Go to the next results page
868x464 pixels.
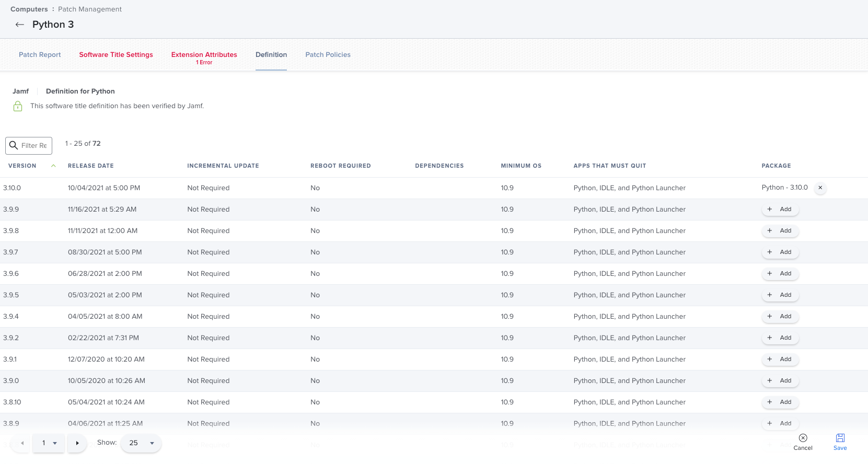tap(77, 443)
